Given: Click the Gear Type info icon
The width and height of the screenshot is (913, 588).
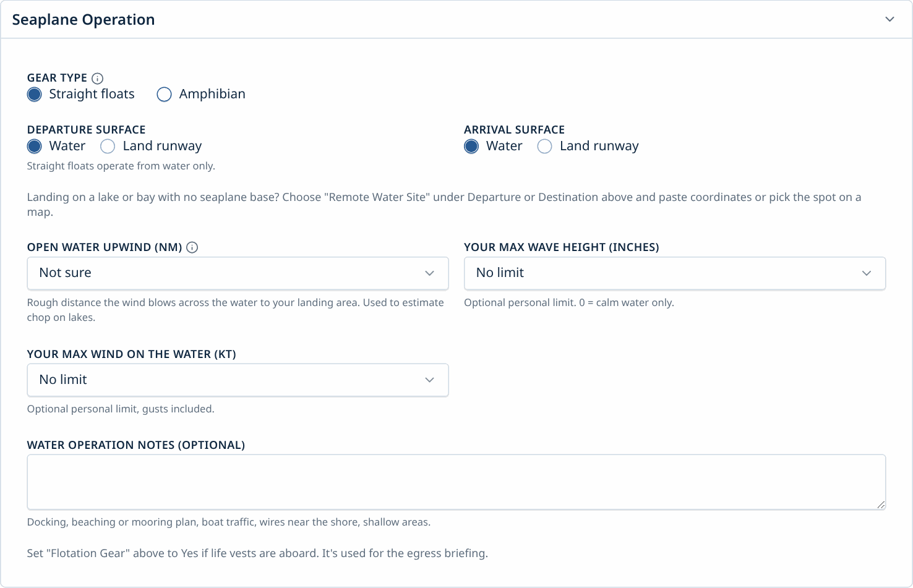Looking at the screenshot, I should 97,78.
